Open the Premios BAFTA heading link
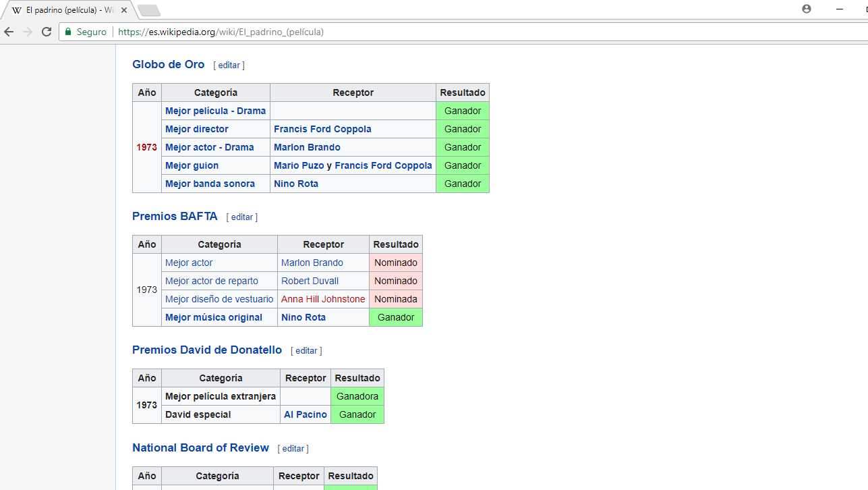This screenshot has height=490, width=868. click(175, 217)
